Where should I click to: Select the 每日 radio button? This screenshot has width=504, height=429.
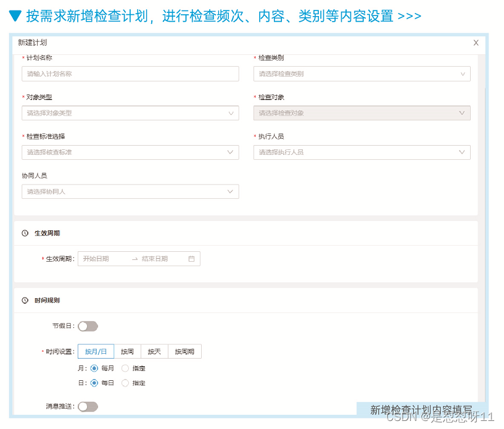click(x=94, y=383)
